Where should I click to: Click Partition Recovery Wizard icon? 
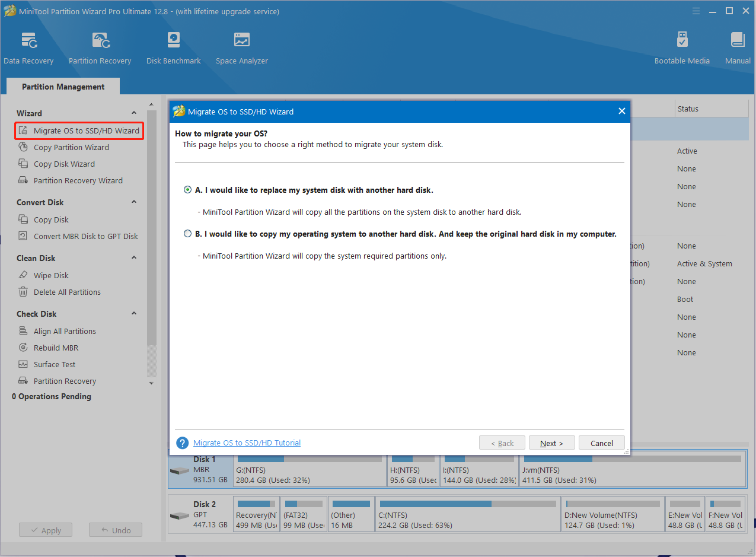[x=23, y=180]
